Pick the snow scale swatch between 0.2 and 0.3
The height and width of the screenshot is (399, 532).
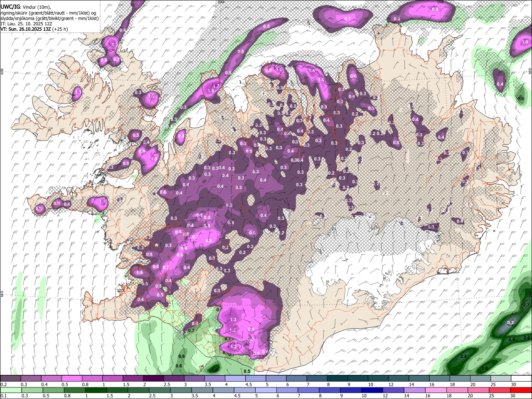click(x=10, y=378)
